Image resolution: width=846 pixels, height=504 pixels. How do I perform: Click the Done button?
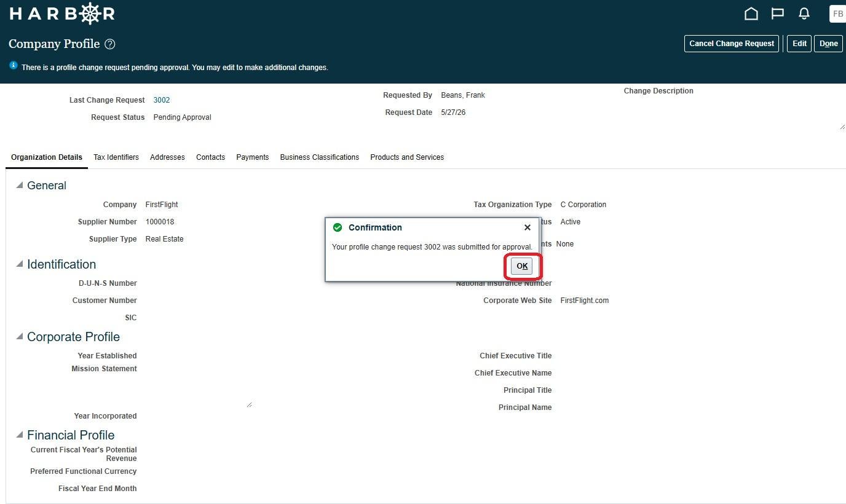tap(828, 44)
